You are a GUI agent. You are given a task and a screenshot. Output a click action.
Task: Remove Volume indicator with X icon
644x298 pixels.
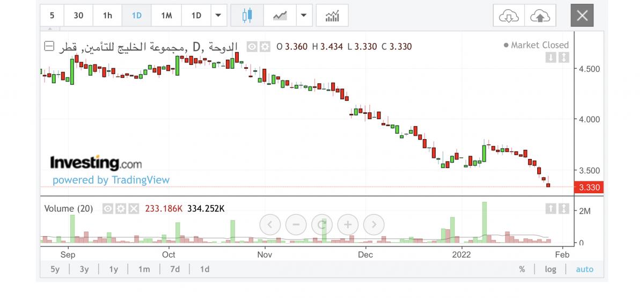click(134, 208)
